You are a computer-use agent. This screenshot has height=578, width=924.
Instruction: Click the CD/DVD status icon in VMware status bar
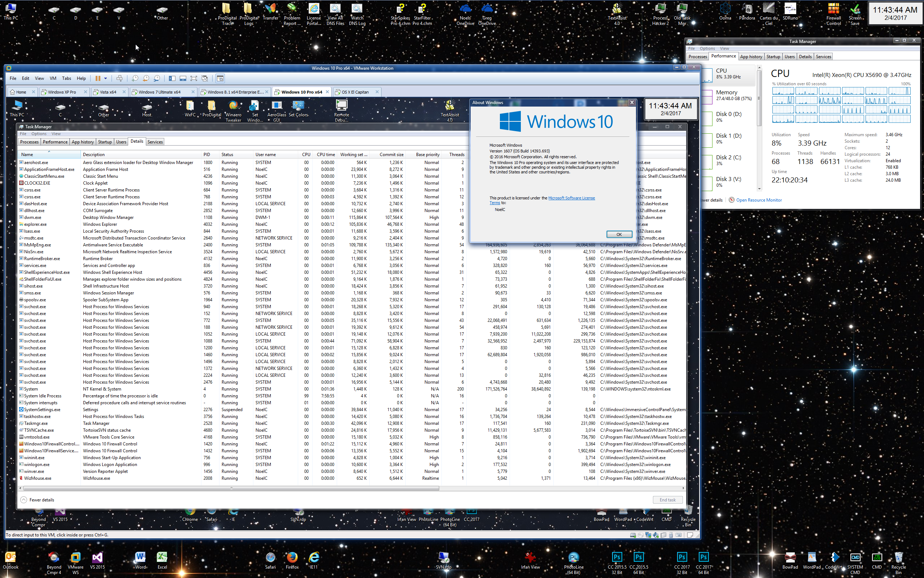641,535
